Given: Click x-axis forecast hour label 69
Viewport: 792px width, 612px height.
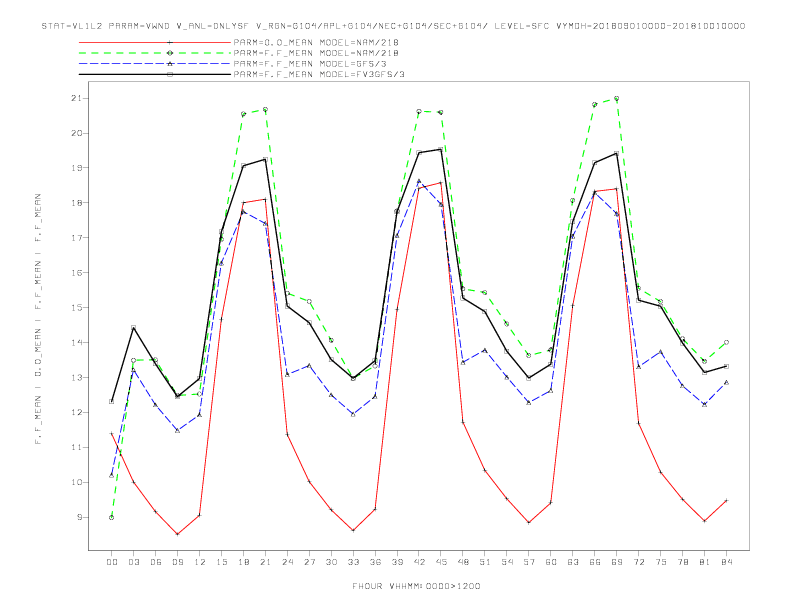Looking at the screenshot, I should (x=617, y=562).
